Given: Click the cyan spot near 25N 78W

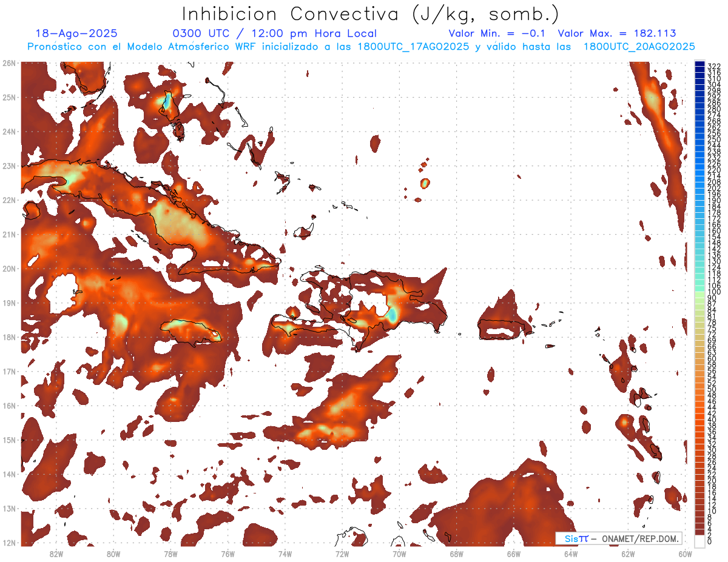Looking at the screenshot, I should (x=167, y=101).
